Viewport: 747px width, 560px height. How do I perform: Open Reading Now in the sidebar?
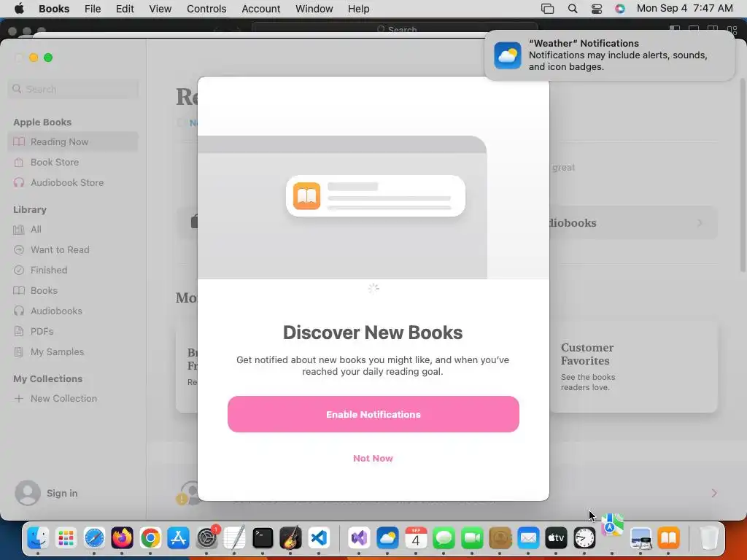click(x=73, y=142)
